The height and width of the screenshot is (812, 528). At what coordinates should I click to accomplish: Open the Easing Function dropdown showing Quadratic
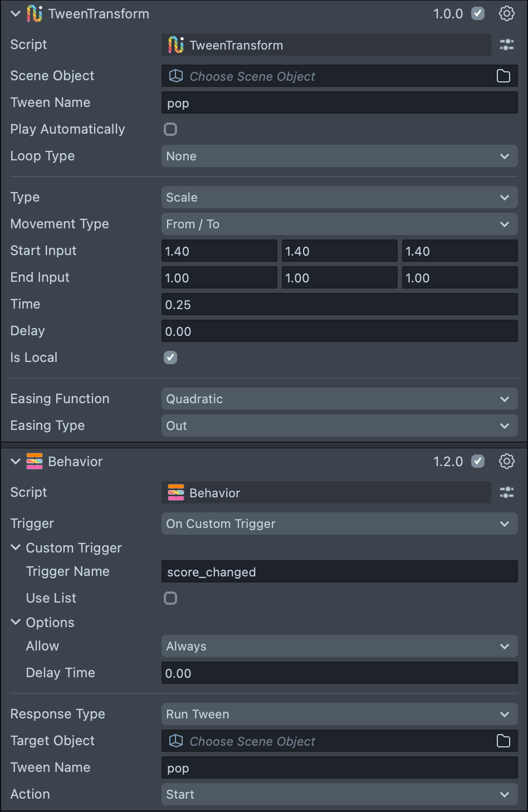pyautogui.click(x=339, y=399)
